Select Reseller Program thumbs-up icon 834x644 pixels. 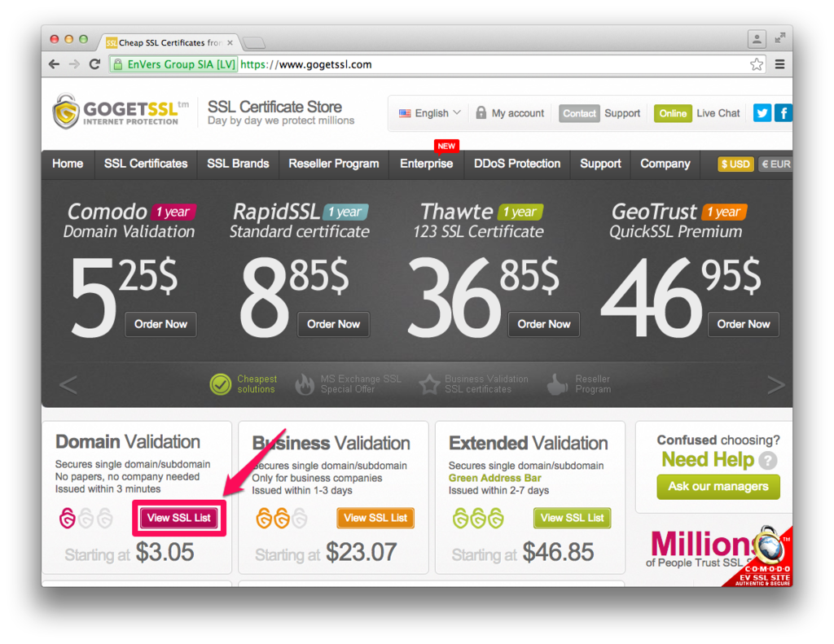(557, 384)
